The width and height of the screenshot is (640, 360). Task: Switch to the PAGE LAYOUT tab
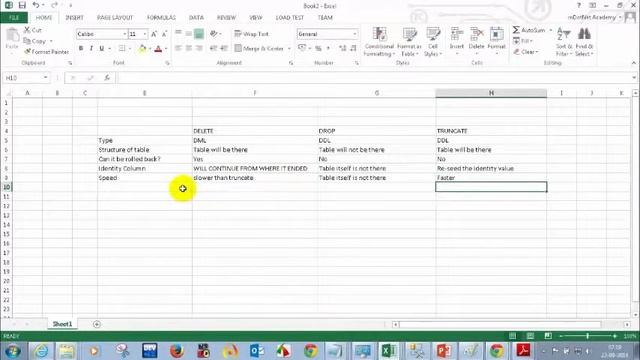coord(115,18)
